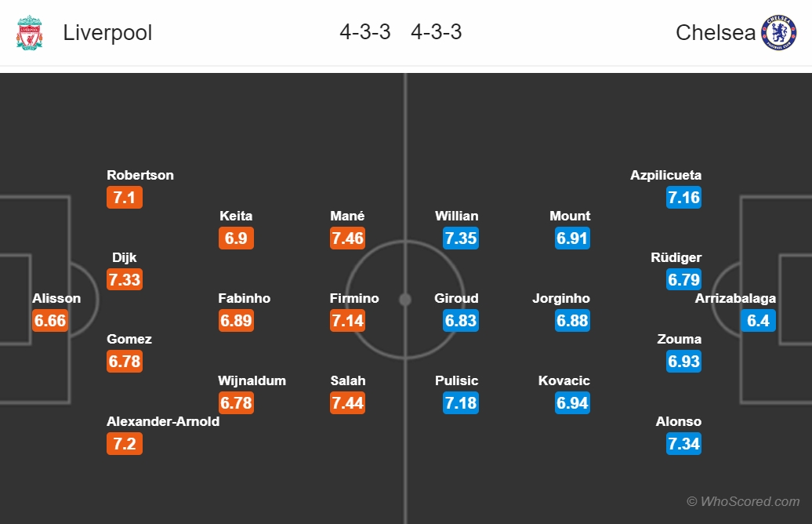This screenshot has width=812, height=524.
Task: Click the Chelsea club crest icon
Action: 778,32
